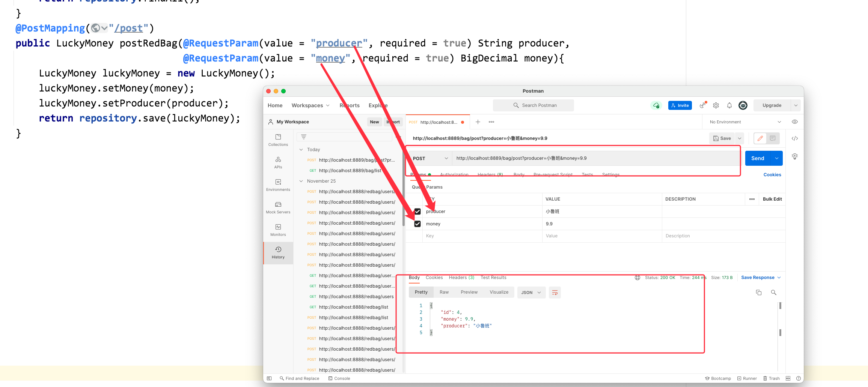Toggle response line wrap icon
Image resolution: width=868 pixels, height=387 pixels.
[555, 292]
